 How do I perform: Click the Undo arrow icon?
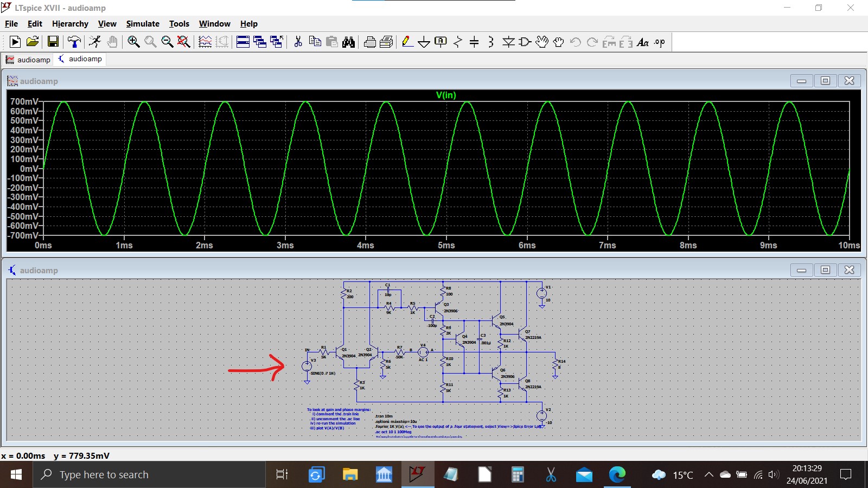click(x=576, y=42)
